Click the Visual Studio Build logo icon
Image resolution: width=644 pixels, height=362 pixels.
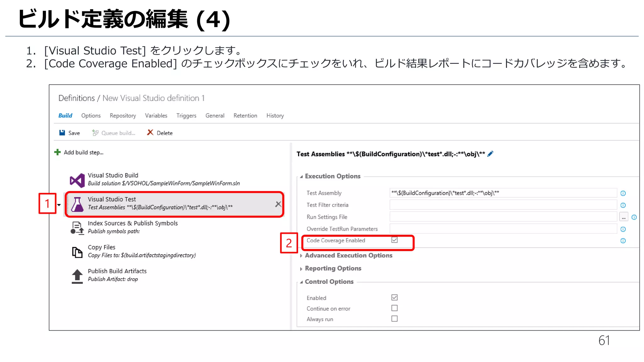tap(77, 180)
